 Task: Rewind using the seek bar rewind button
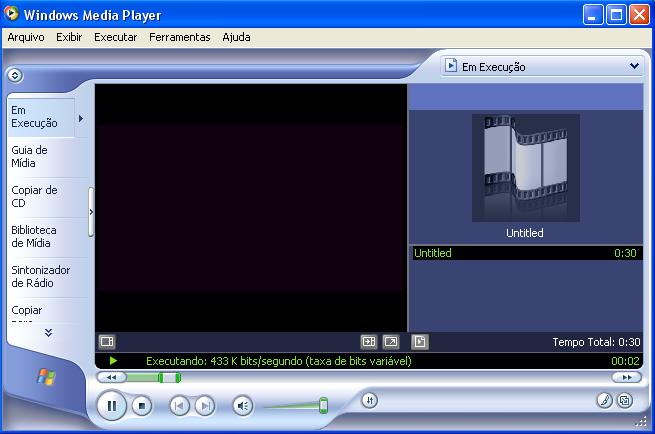[x=112, y=378]
